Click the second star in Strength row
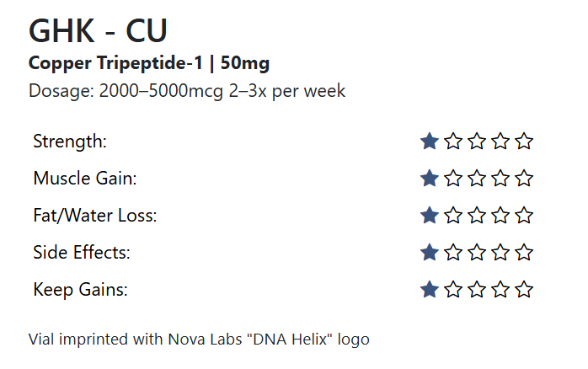 [x=453, y=142]
